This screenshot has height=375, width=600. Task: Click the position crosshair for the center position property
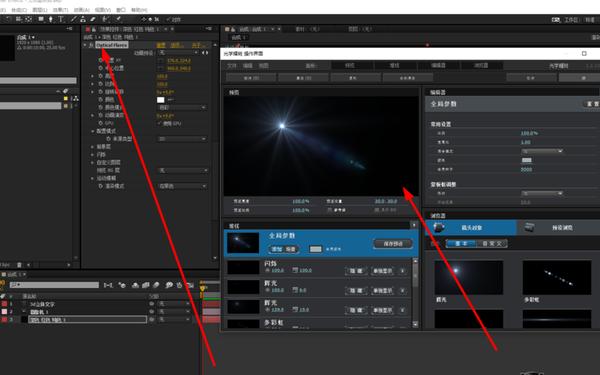coord(160,68)
